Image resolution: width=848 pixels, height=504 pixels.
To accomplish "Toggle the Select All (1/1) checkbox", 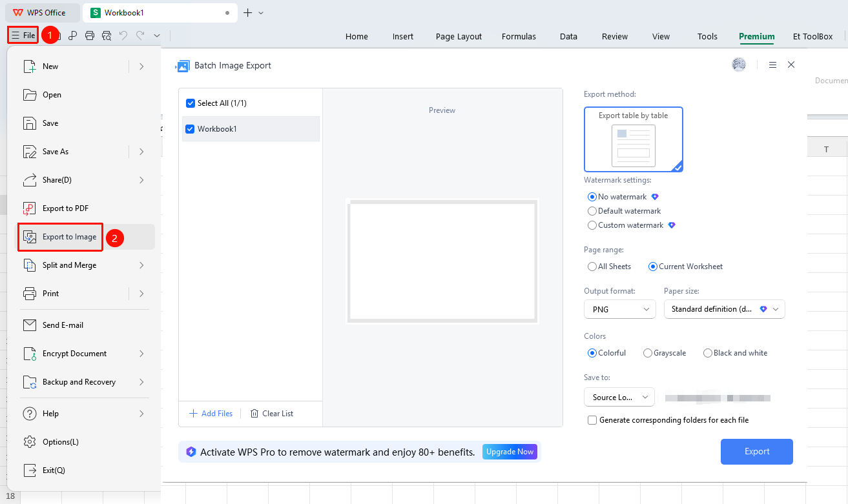I will tap(191, 103).
